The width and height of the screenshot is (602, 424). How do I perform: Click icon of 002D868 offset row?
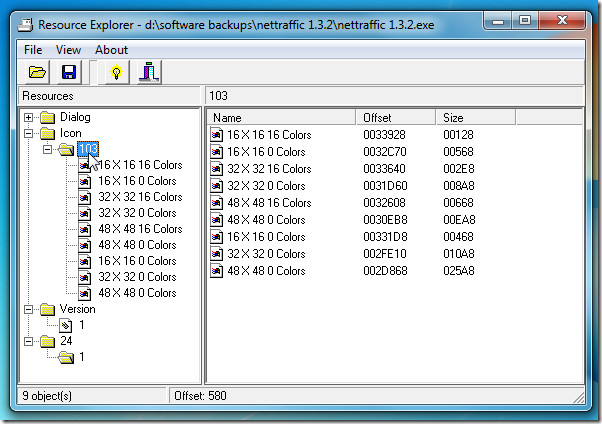pos(217,270)
